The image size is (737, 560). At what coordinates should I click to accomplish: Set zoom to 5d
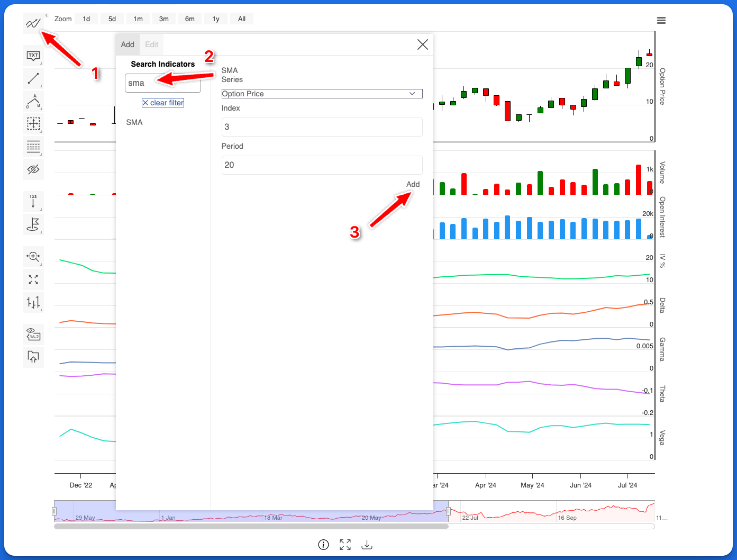[x=112, y=19]
